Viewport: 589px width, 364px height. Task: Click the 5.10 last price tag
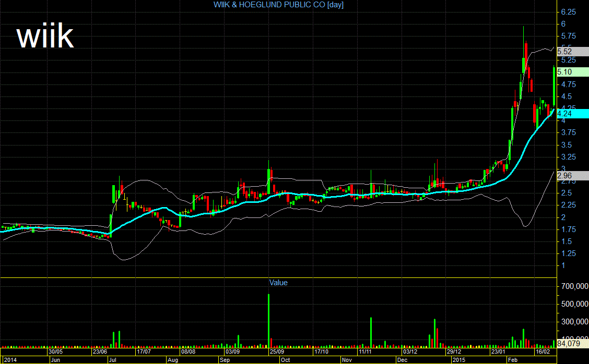coord(573,71)
